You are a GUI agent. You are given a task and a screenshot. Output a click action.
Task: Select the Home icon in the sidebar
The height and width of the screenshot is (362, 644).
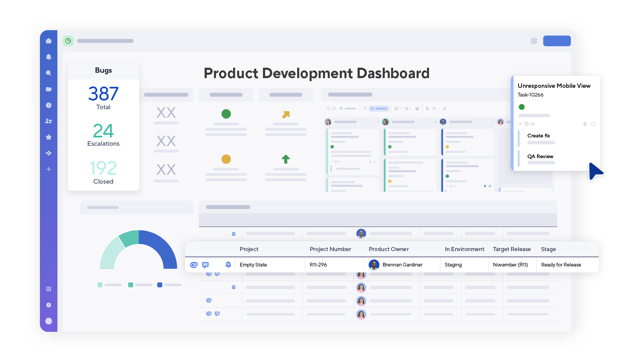click(x=49, y=41)
